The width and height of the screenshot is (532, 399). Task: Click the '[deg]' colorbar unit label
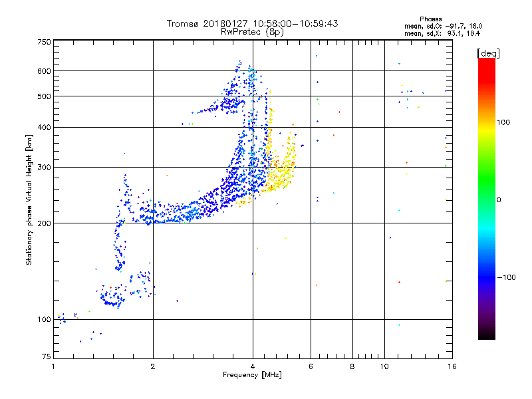pos(488,54)
